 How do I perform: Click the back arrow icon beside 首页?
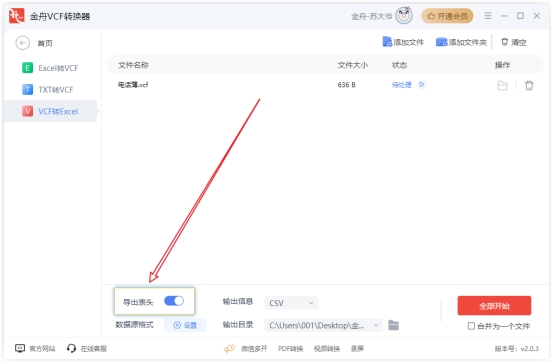pos(23,43)
